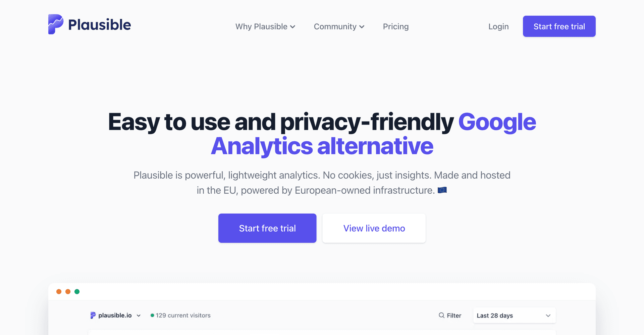The width and height of the screenshot is (644, 335).
Task: Click the Login link
Action: tap(498, 26)
